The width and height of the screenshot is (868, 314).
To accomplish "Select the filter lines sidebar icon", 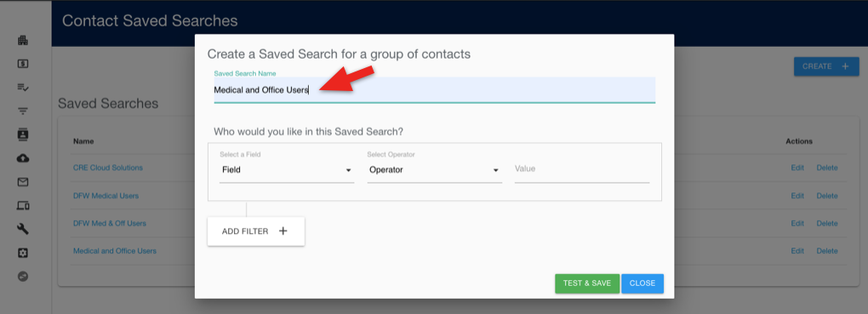I will pos(23,111).
